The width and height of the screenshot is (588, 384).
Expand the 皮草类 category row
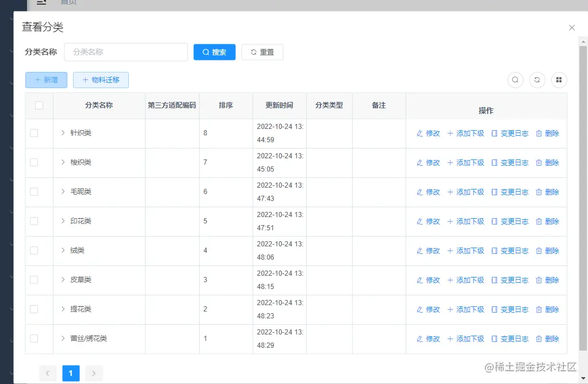pos(63,280)
